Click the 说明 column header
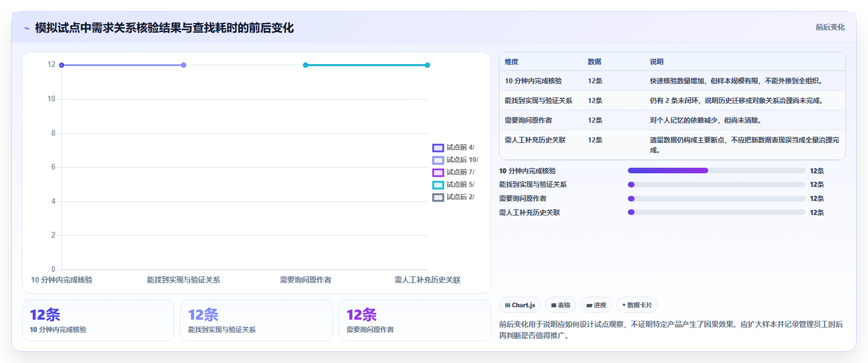868x363 pixels. [656, 62]
